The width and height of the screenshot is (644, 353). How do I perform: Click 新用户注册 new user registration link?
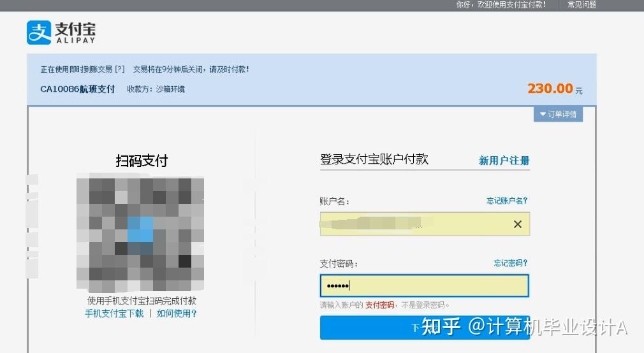point(504,161)
